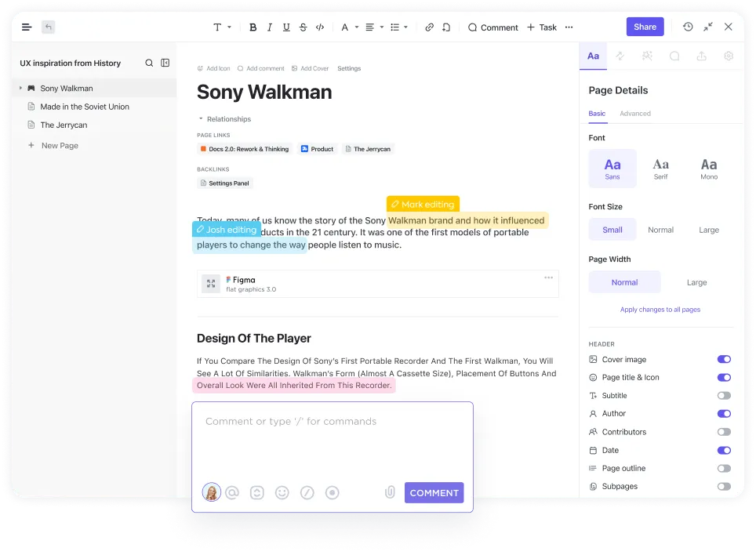Toggle the Date switch
This screenshot has width=756, height=555.
pos(724,450)
